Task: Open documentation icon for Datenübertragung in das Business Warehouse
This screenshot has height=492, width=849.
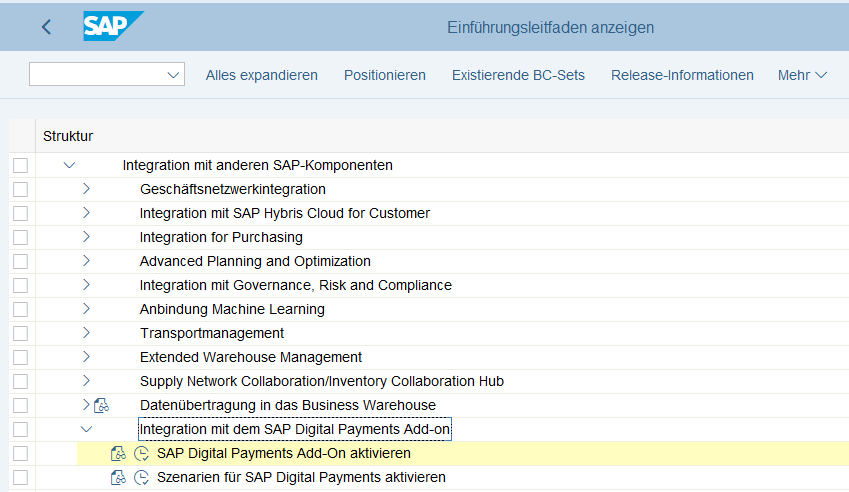Action: pyautogui.click(x=100, y=405)
